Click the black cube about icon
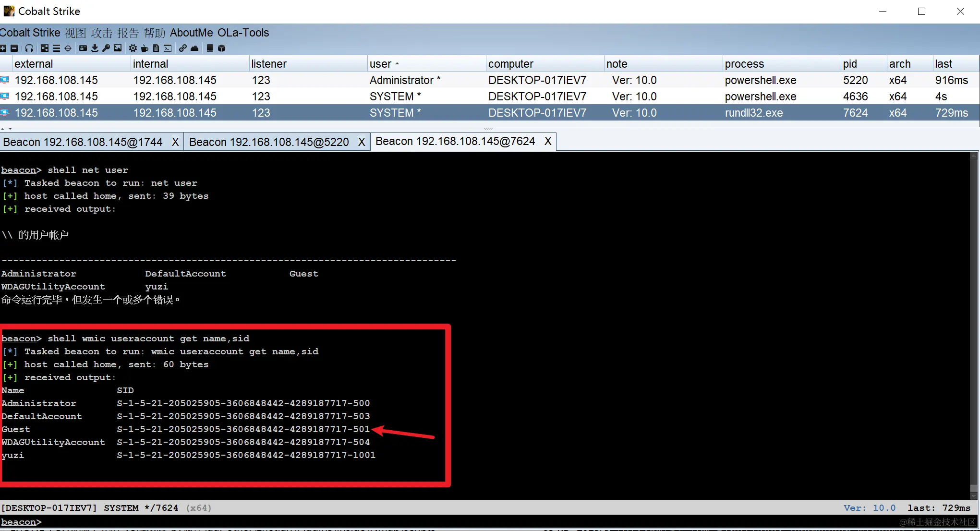The image size is (980, 531). click(221, 48)
